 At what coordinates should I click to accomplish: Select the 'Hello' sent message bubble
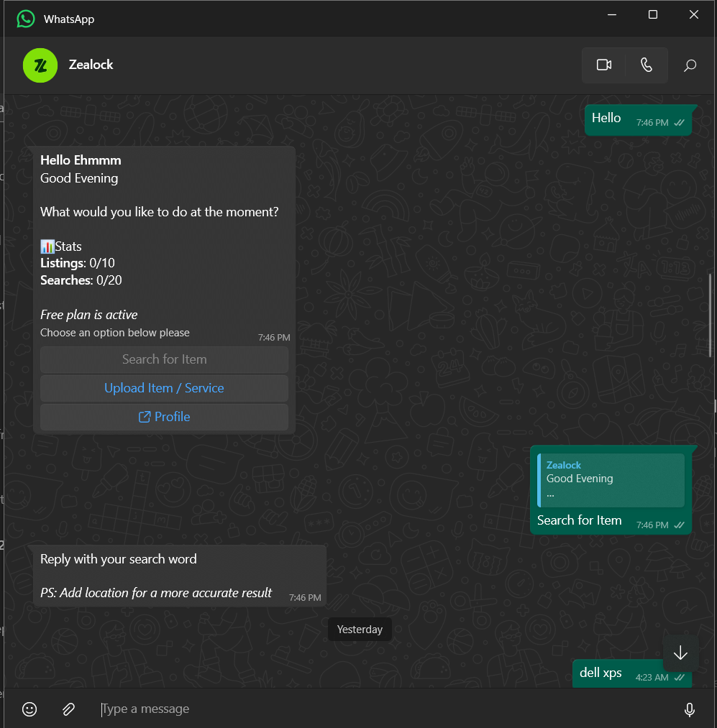pyautogui.click(x=638, y=120)
